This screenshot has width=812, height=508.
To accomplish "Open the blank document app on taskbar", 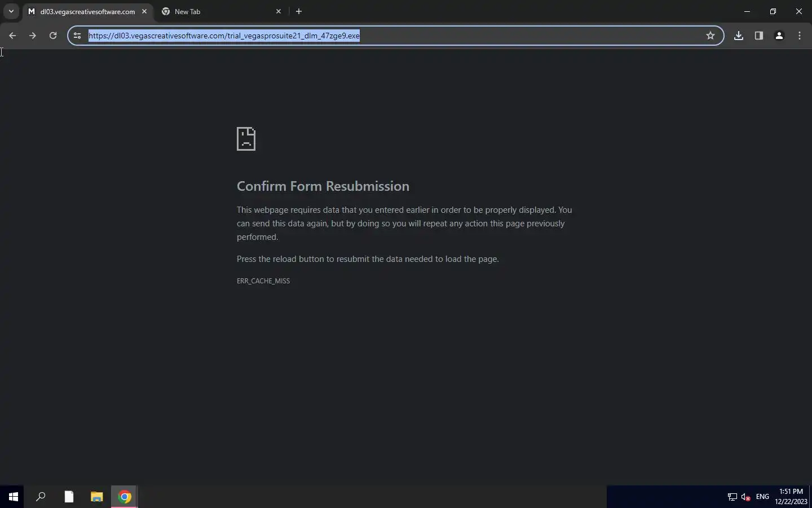I will click(69, 497).
